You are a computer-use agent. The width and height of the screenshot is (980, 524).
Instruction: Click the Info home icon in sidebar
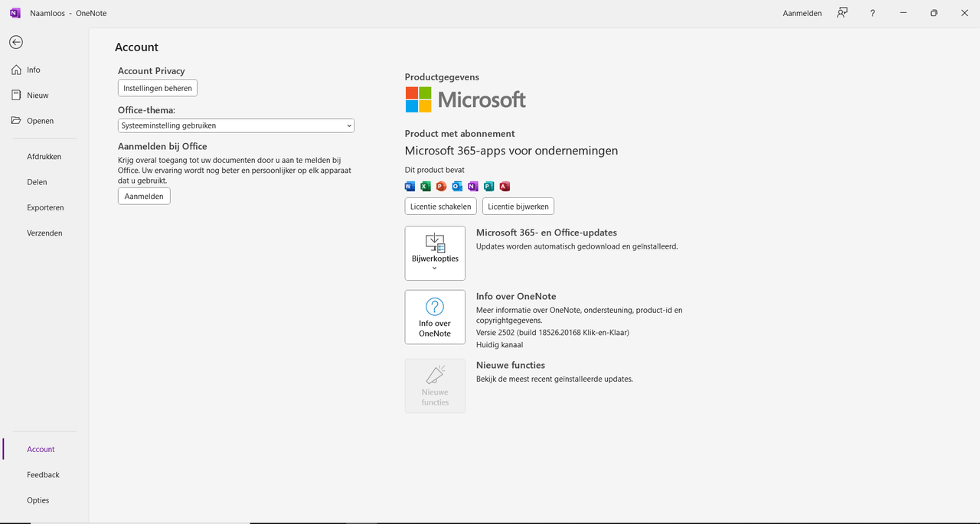[16, 70]
